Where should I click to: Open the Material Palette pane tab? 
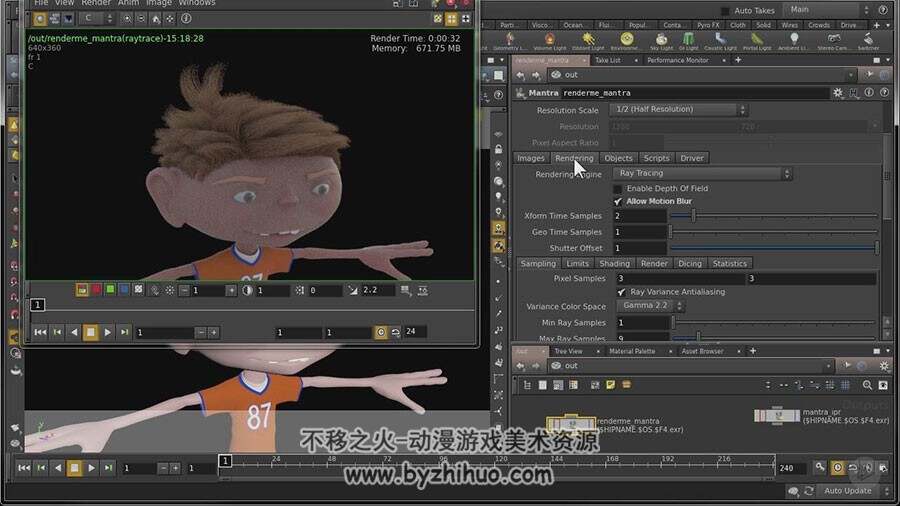632,351
